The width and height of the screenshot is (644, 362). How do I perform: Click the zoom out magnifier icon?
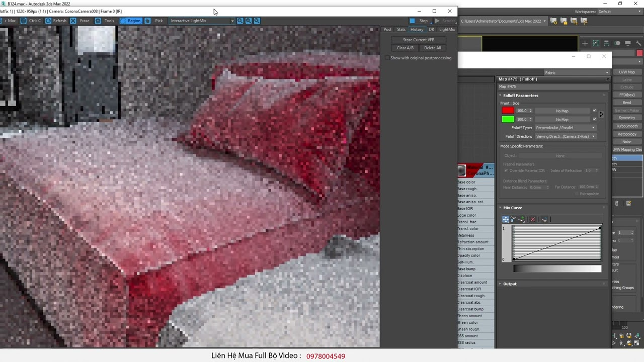pyautogui.click(x=249, y=21)
